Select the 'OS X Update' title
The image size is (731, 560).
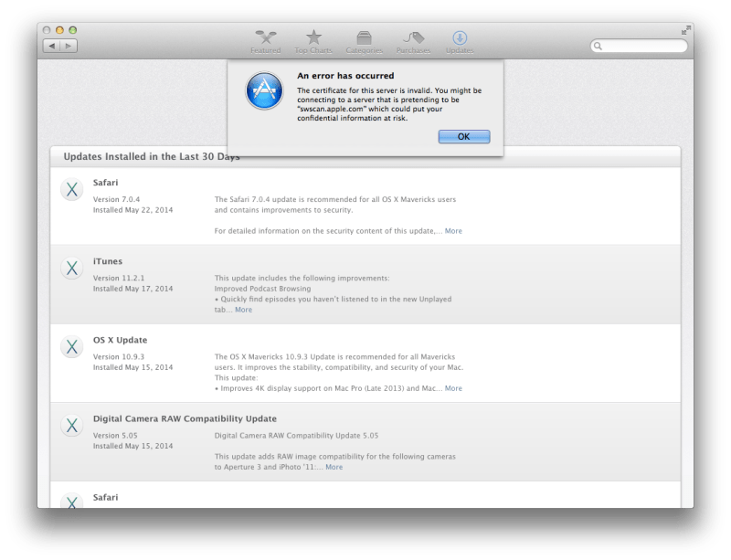(x=120, y=340)
